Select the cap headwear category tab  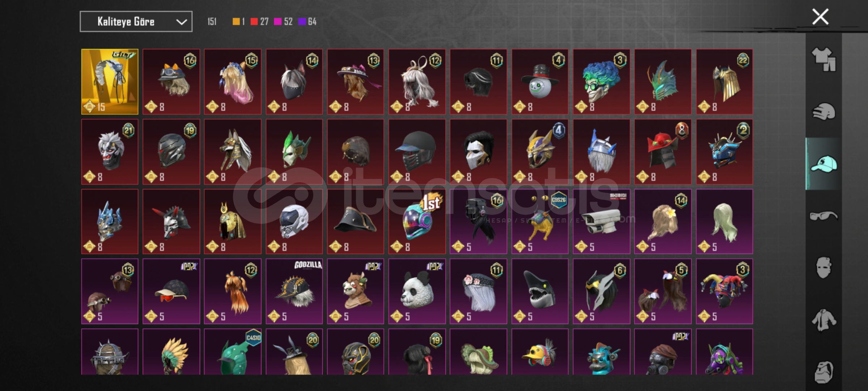coord(824,164)
